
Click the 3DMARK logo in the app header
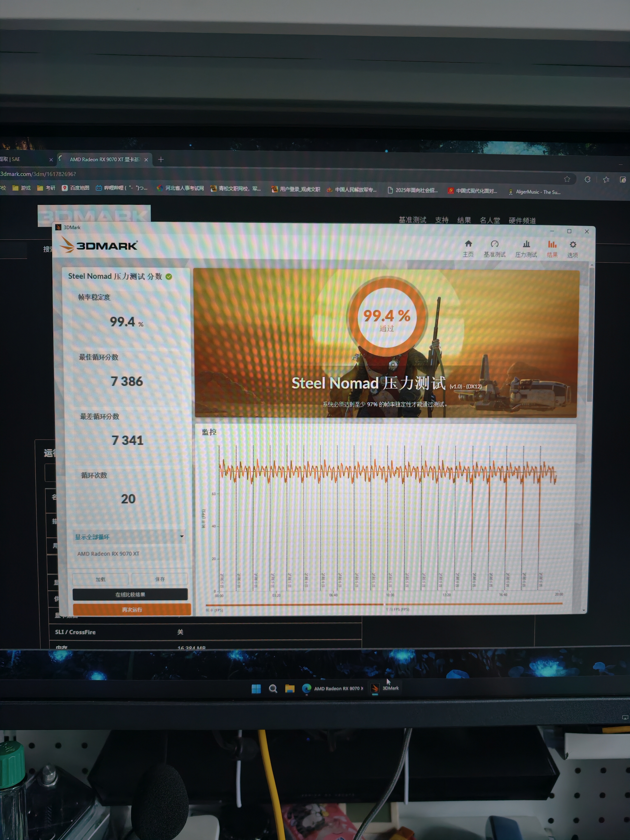99,245
